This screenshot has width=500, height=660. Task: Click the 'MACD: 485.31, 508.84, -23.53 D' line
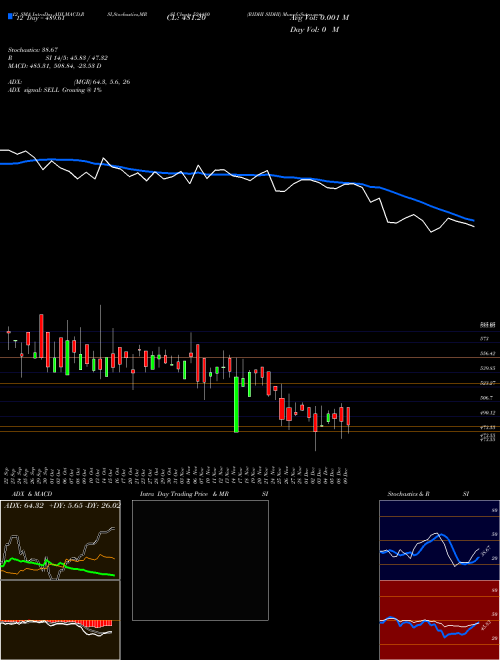point(55,66)
